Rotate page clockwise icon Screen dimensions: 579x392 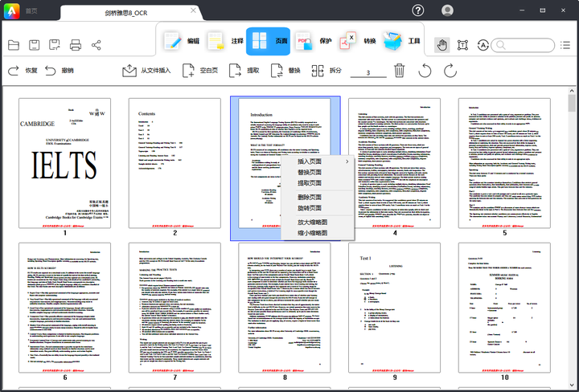coord(450,71)
